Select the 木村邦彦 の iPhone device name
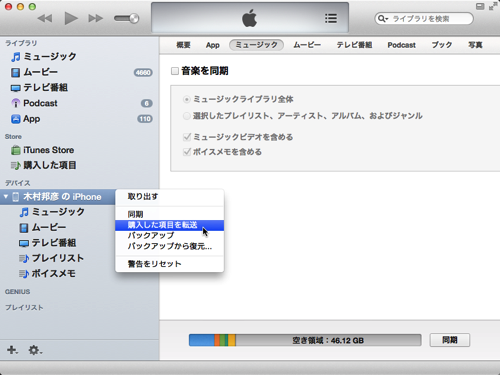 click(62, 197)
